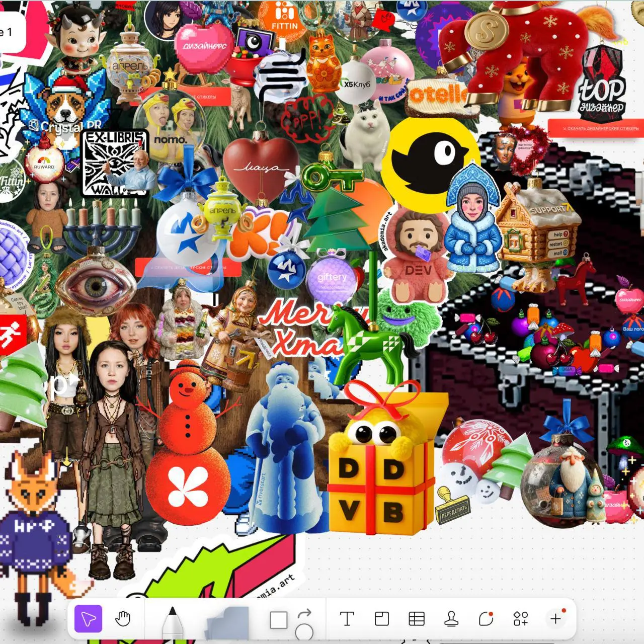Open the stickers tool with red dot
This screenshot has width=644, height=644.
pos(486,618)
